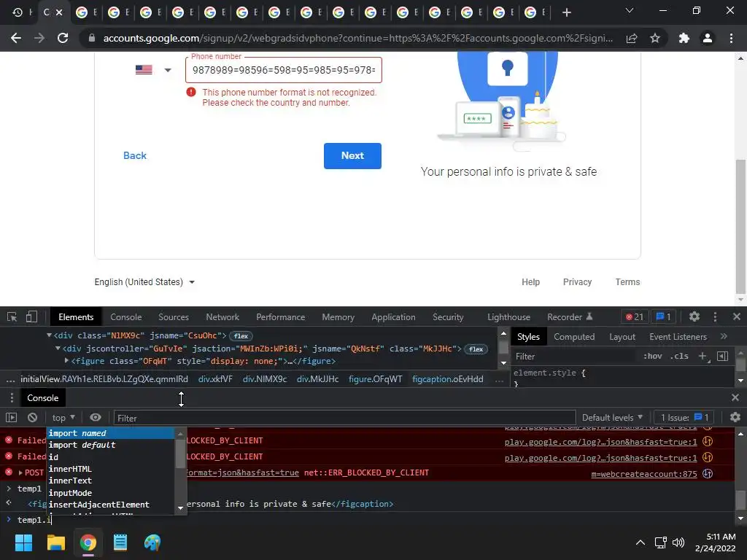
Task: Open the Help footer link
Action: 530,282
